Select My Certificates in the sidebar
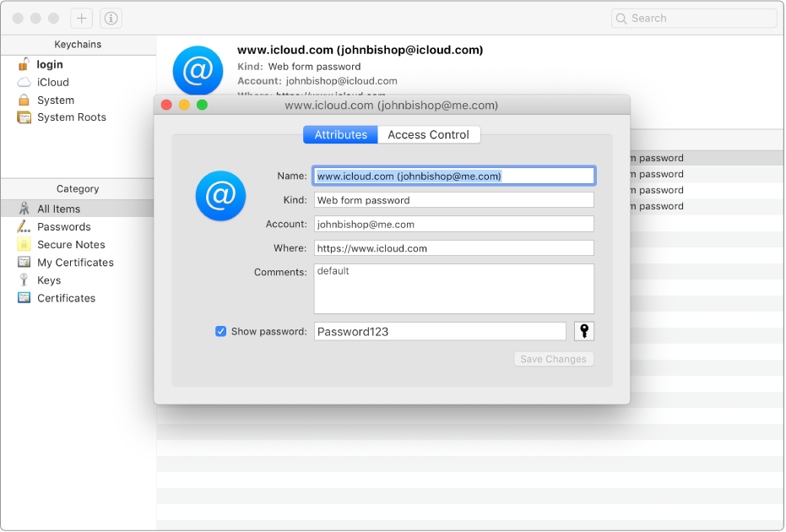 [x=74, y=262]
